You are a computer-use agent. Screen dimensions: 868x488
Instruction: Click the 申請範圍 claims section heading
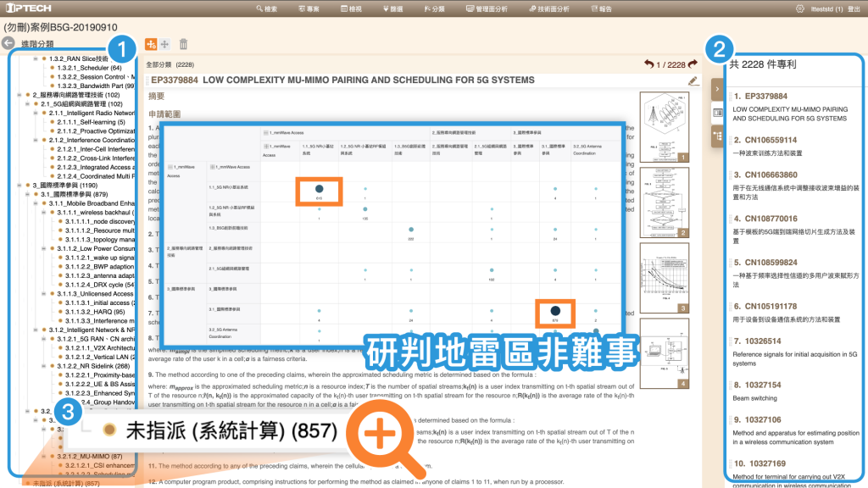(165, 114)
